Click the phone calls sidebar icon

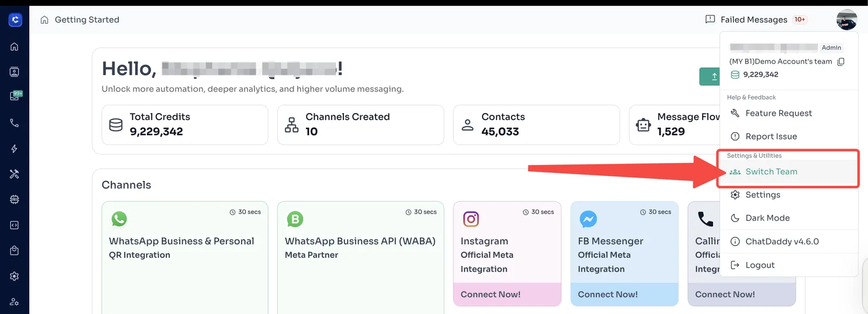tap(15, 123)
